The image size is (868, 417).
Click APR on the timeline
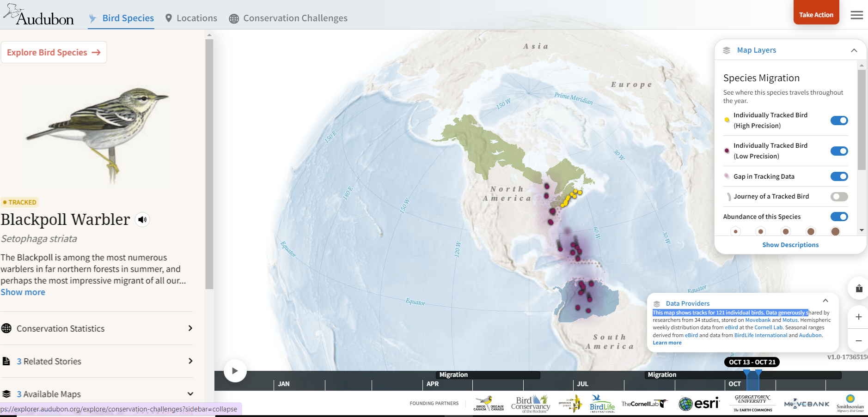pyautogui.click(x=433, y=384)
